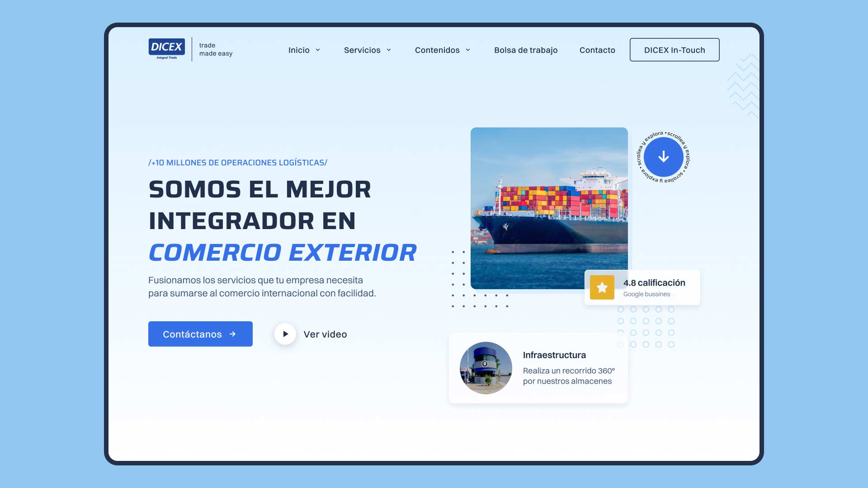Click the scroll-down arrow circle icon

[663, 157]
